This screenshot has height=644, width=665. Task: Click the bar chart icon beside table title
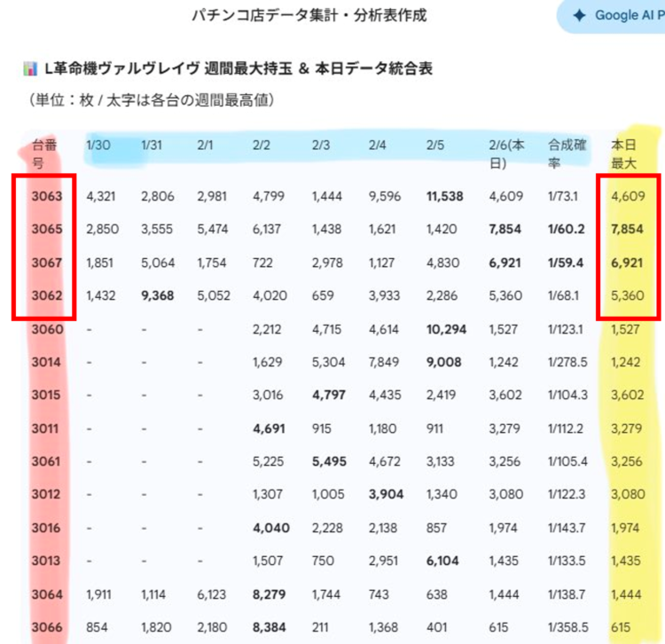(31, 68)
